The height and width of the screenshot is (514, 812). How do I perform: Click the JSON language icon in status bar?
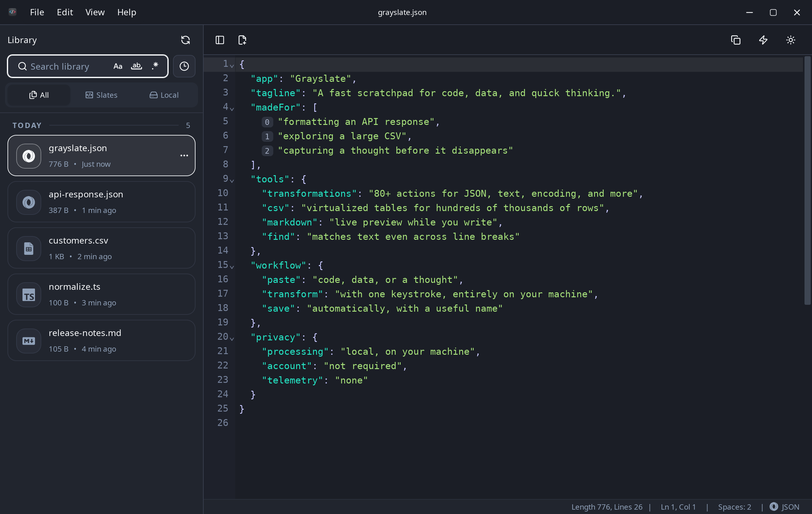774,507
